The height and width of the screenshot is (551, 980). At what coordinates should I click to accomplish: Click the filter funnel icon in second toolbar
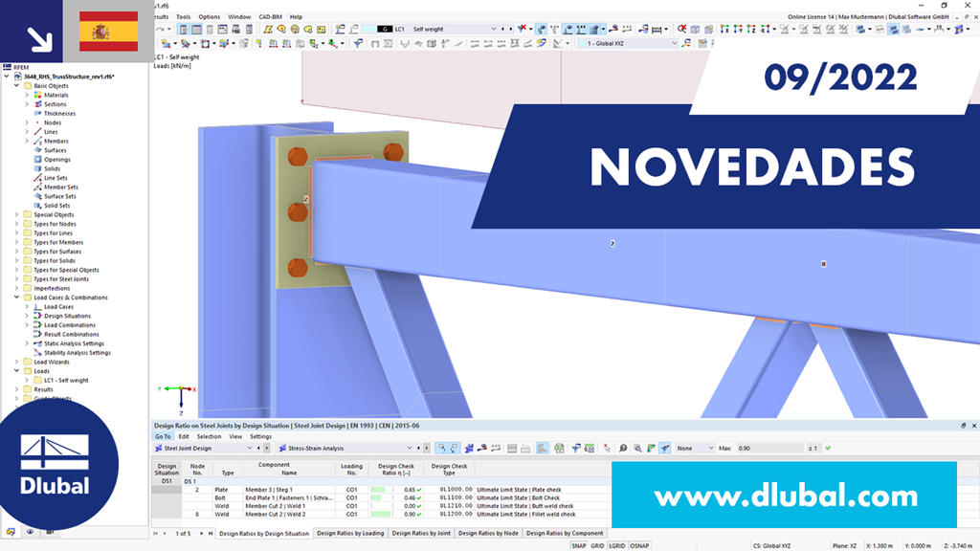click(x=358, y=43)
